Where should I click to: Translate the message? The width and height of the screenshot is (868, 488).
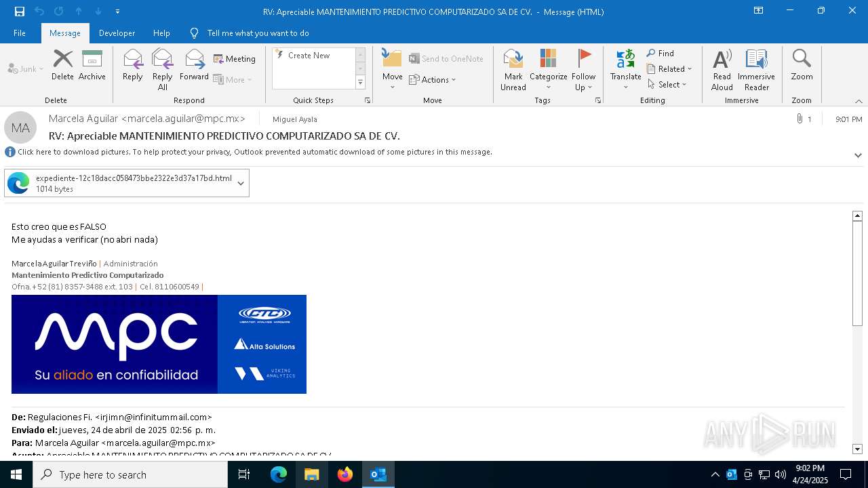[625, 70]
